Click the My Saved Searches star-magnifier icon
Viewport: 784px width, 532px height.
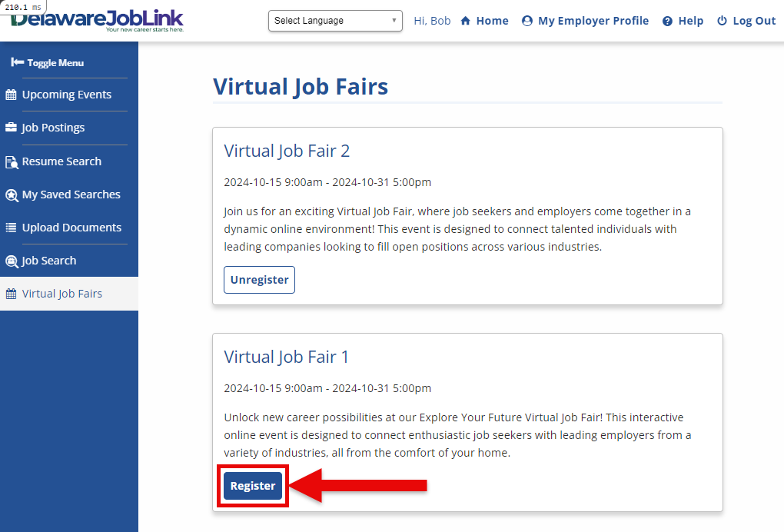click(x=11, y=195)
